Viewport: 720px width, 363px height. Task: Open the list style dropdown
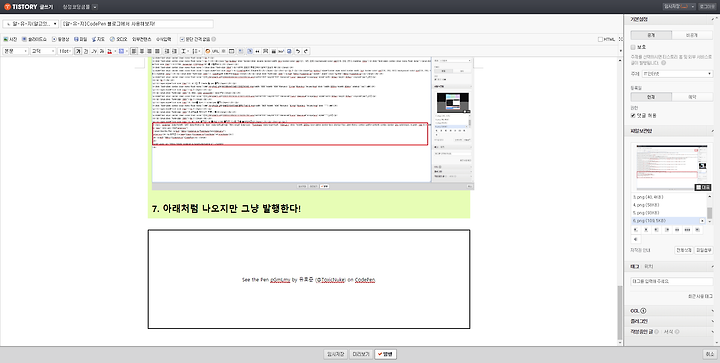coord(196,51)
